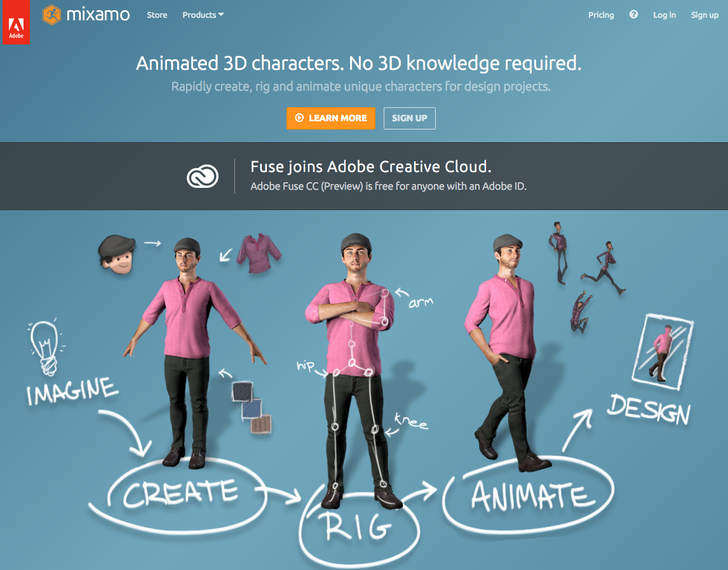Click the fabric texture swatches
Screen dimensions: 728x570
(252, 408)
